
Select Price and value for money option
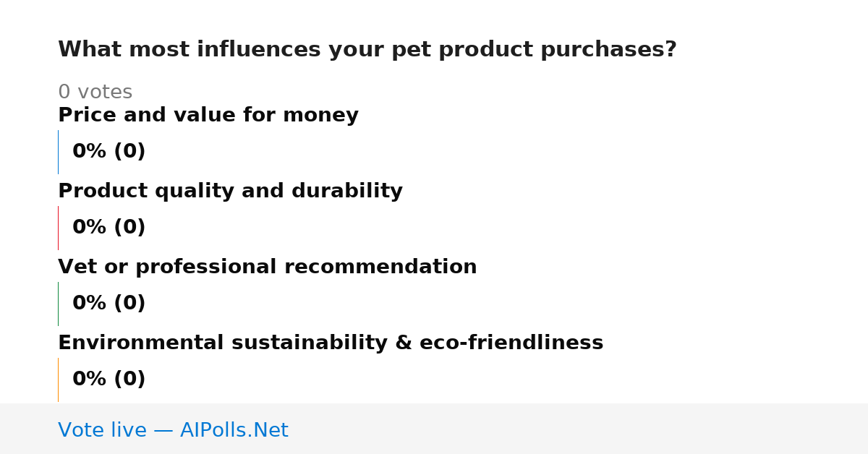(x=208, y=116)
